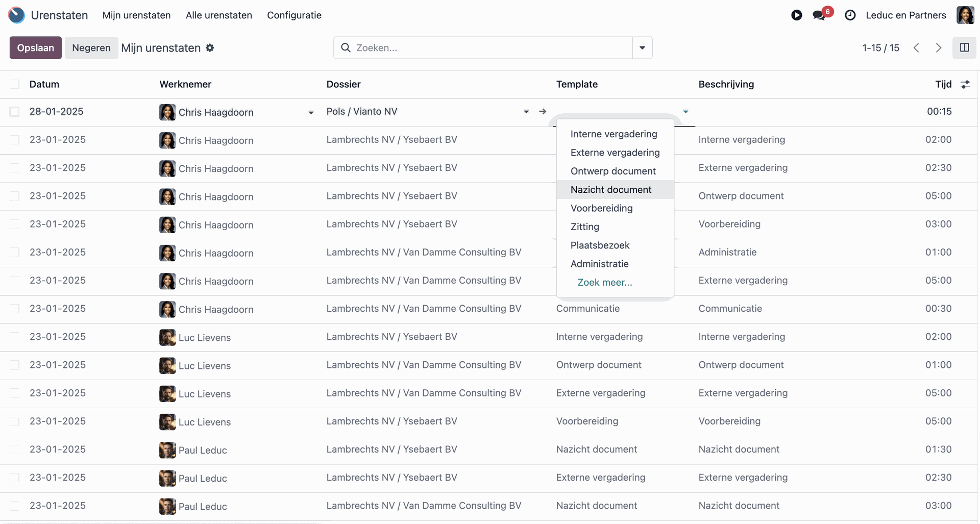Collapse the Template dropdown arrow
Viewport: 980px width, 524px height.
(685, 112)
